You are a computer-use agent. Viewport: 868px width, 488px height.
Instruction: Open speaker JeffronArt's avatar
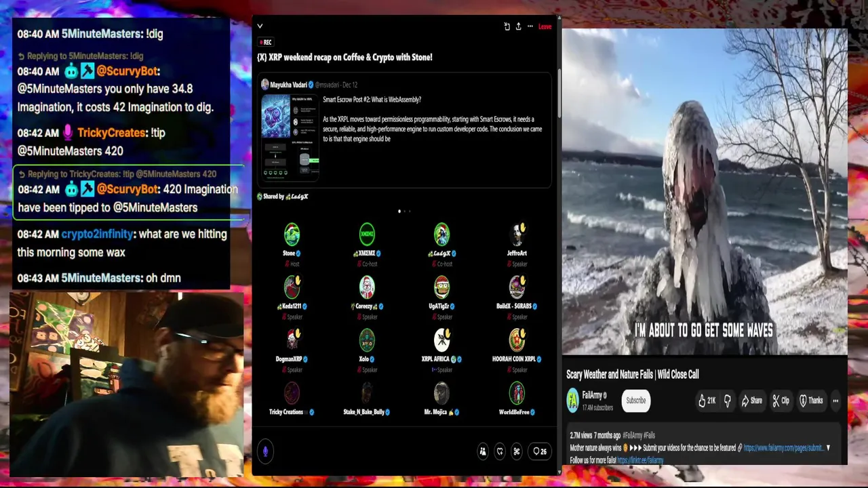point(517,235)
